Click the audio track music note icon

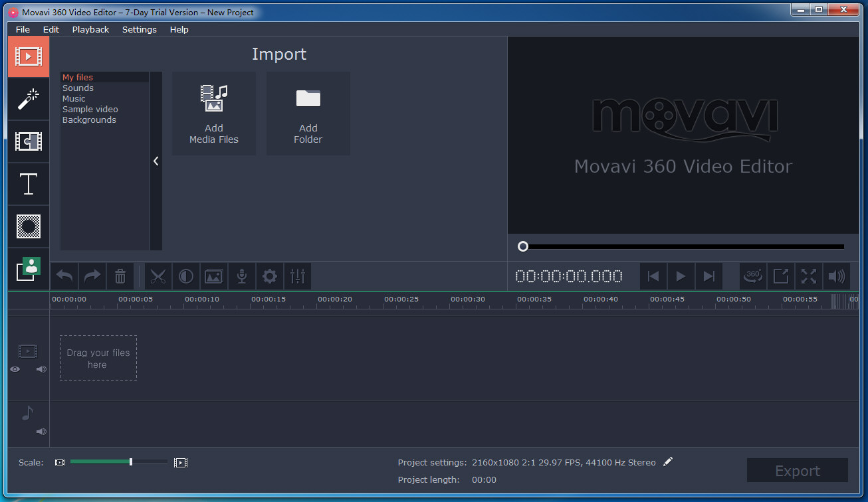[x=27, y=413]
